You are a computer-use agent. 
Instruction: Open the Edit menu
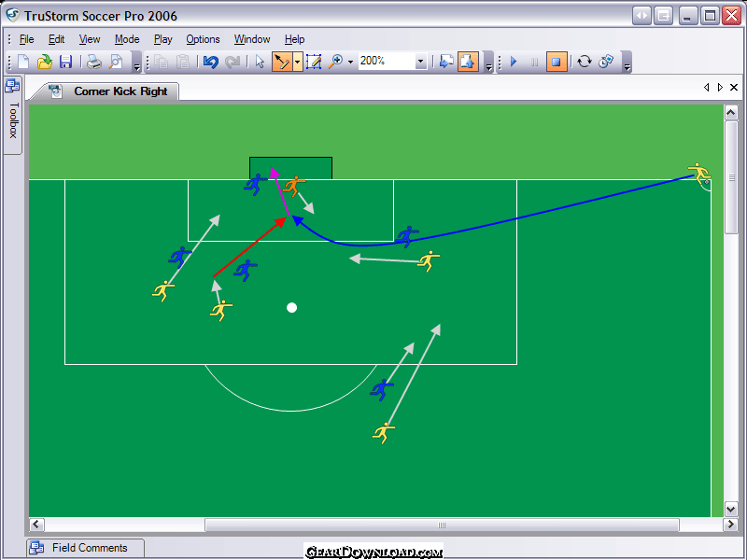tap(56, 39)
